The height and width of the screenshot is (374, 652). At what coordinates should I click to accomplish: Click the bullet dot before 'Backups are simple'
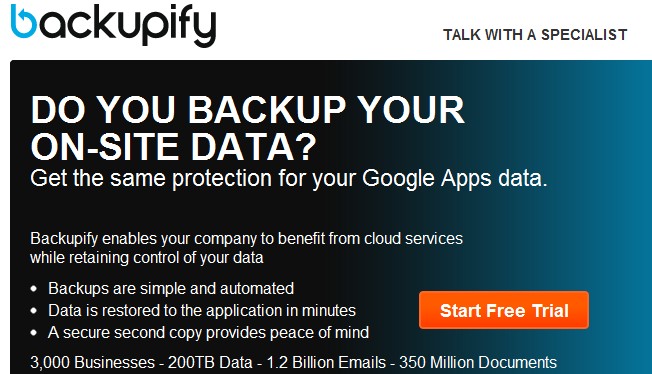pos(34,289)
